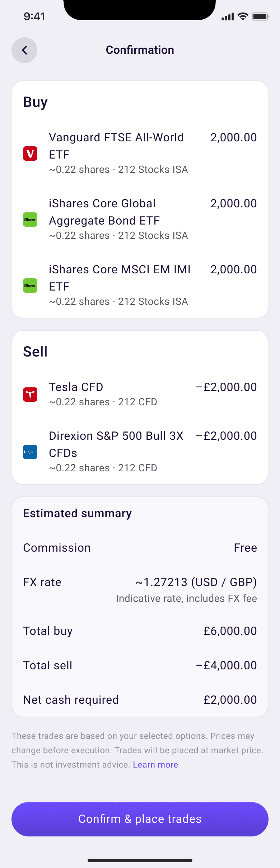Viewport: 280px width, 868px height.
Task: Tap the Wi-Fi status icon
Action: click(243, 16)
